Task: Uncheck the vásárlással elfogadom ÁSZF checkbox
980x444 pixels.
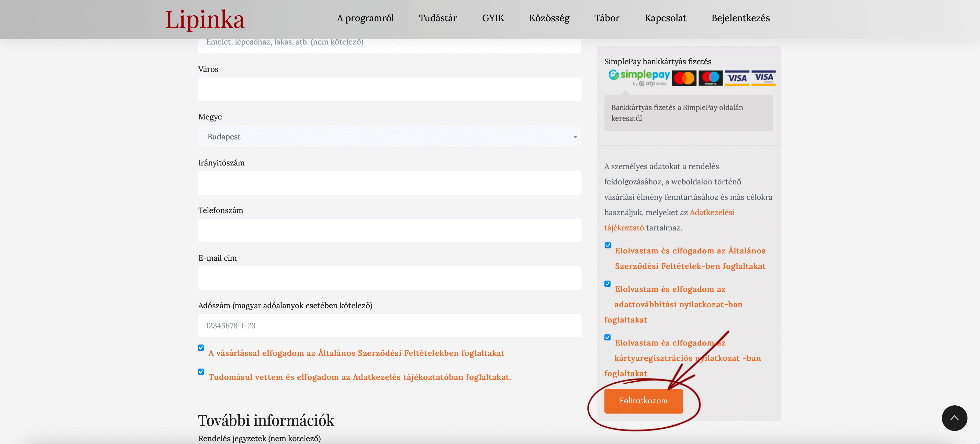Action: [x=201, y=348]
